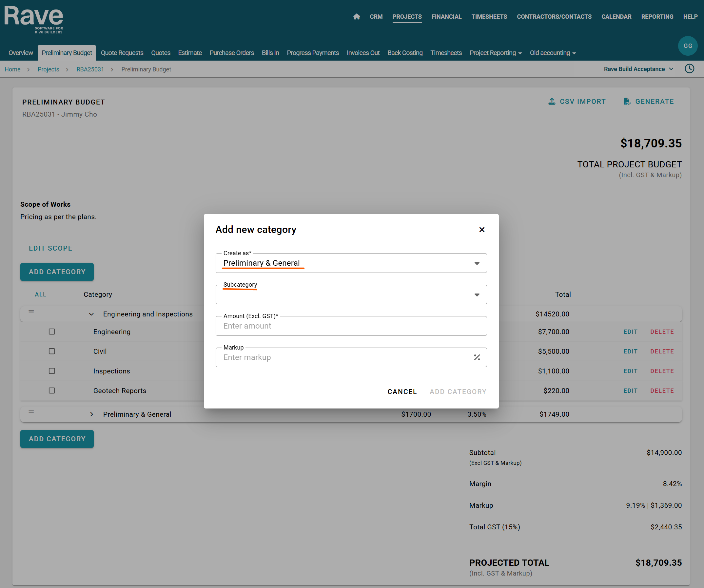
Task: Open the Quote Requests tab
Action: [x=122, y=53]
